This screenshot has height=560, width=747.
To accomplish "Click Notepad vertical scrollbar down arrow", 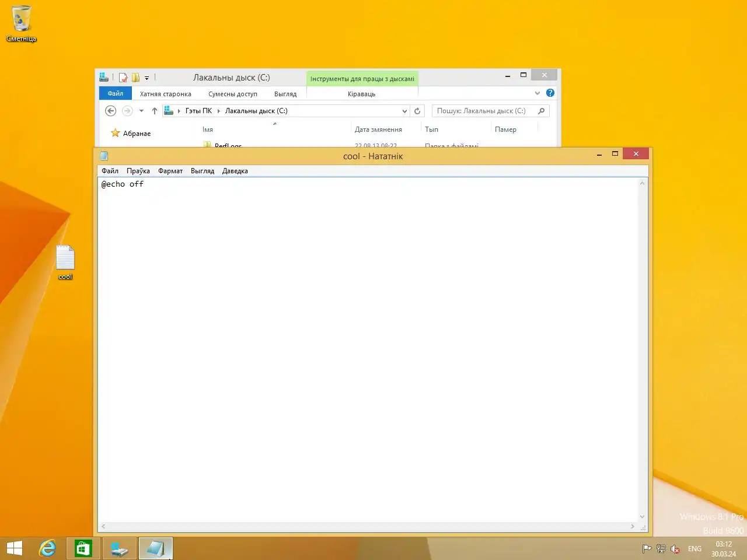I will point(643,517).
